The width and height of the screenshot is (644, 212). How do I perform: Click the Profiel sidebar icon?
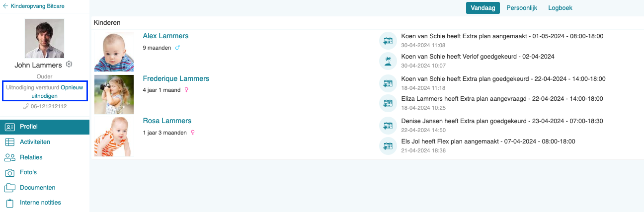(x=10, y=127)
